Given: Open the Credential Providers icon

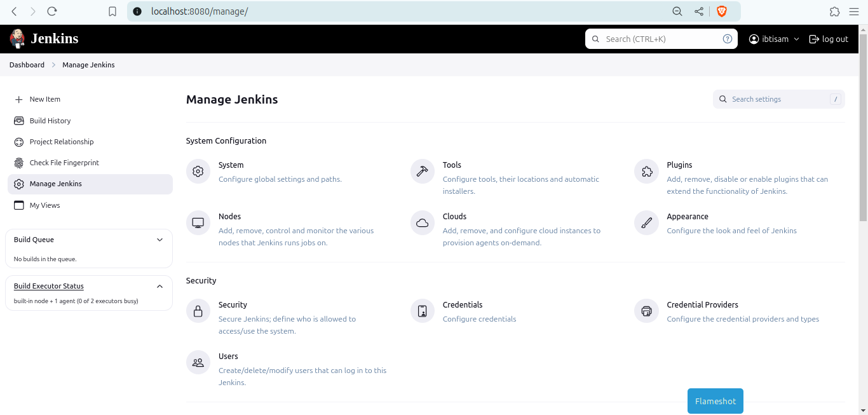Looking at the screenshot, I should point(646,311).
